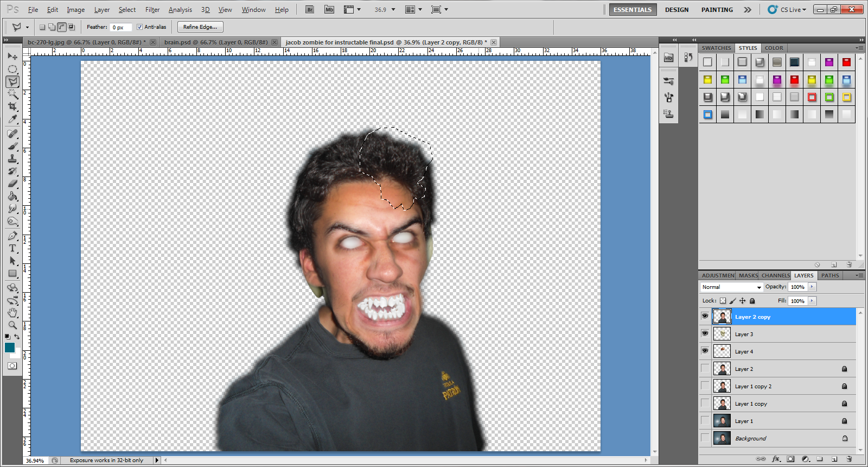
Task: Launch Adobe Bridge from top bar
Action: (310, 10)
